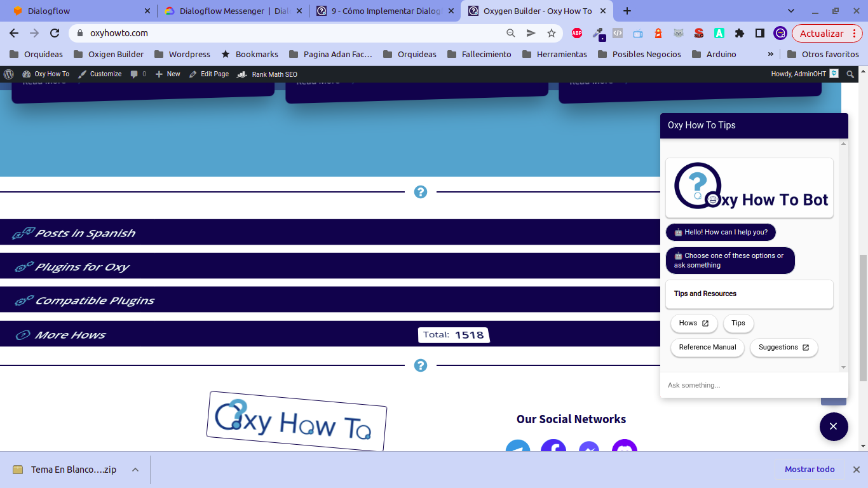The image size is (868, 488).
Task: Open the Lighthouse extension
Action: click(x=658, y=33)
